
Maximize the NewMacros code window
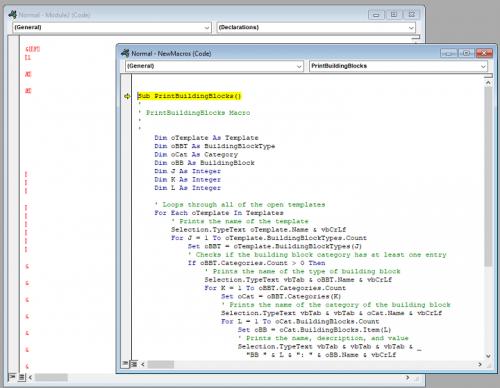click(466, 53)
